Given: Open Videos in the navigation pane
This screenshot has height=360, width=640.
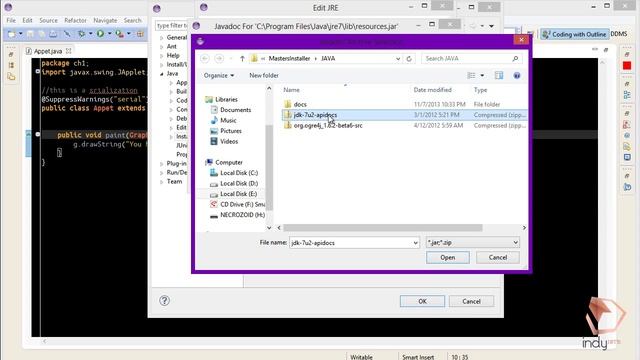Looking at the screenshot, I should click(224, 142).
